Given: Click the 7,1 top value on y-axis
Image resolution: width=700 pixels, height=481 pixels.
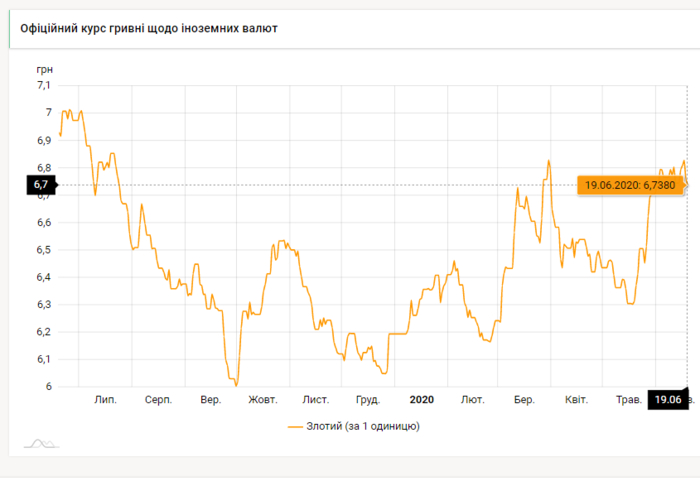Looking at the screenshot, I should click(43, 85).
